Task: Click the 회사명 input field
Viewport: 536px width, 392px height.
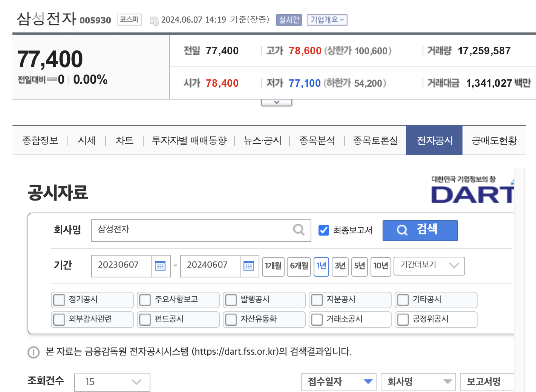Action: pyautogui.click(x=201, y=231)
